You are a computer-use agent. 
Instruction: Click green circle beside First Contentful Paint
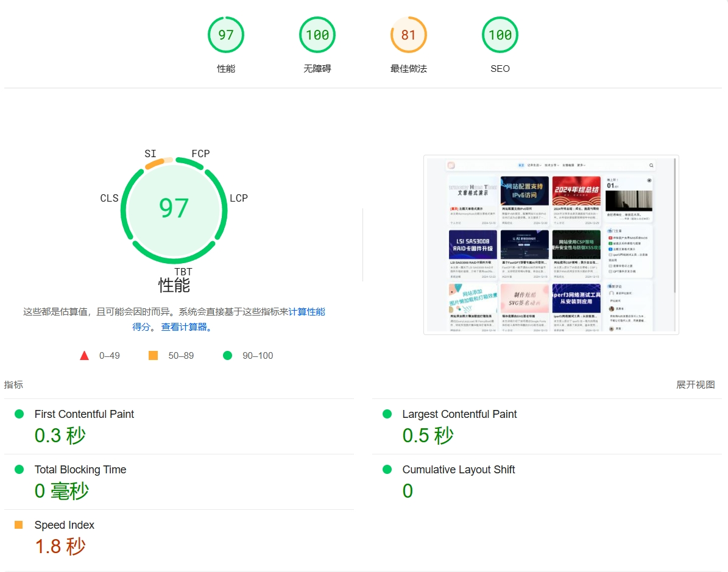tap(19, 414)
